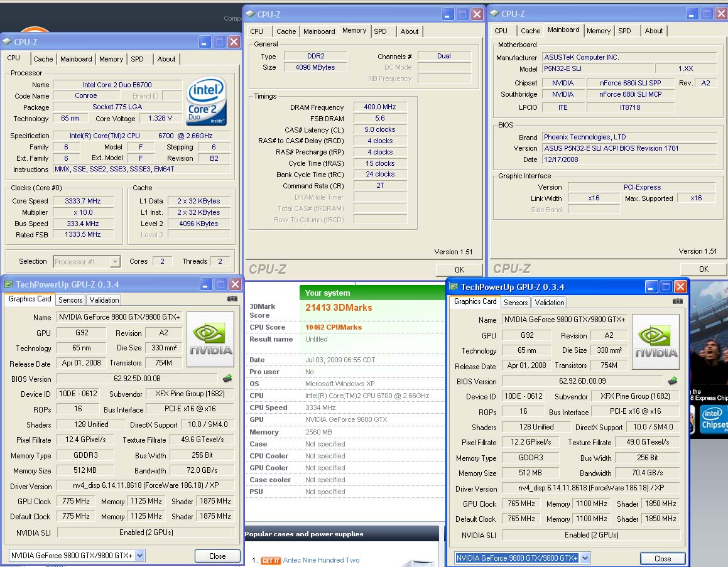Click the BIOS Date 12/17/2008 field

point(629,159)
